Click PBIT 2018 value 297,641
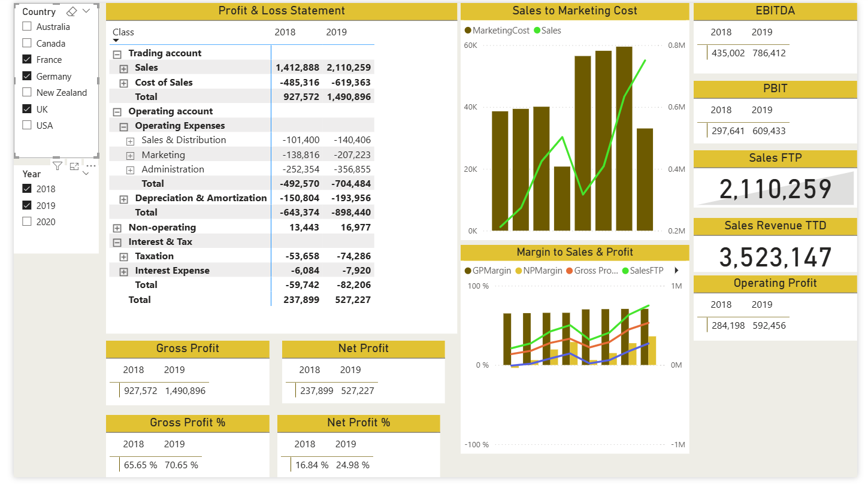Screen dimensions: 868x485 pyautogui.click(x=728, y=131)
